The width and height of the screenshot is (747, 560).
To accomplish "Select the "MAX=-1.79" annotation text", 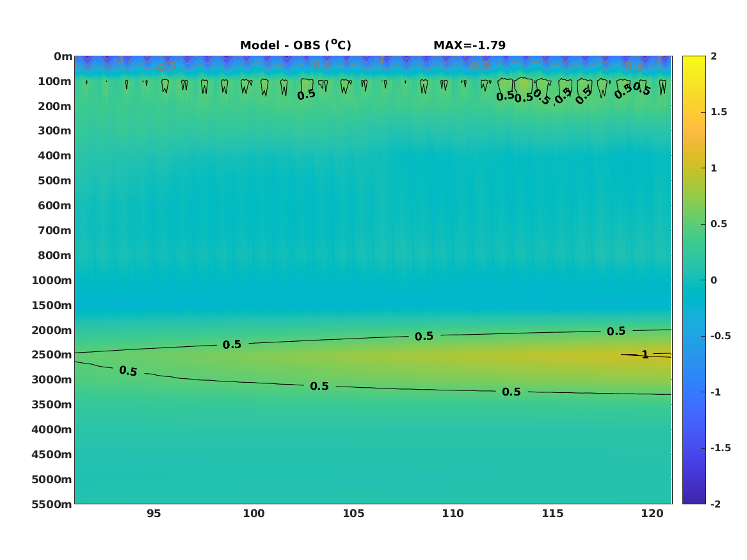I will click(x=469, y=45).
